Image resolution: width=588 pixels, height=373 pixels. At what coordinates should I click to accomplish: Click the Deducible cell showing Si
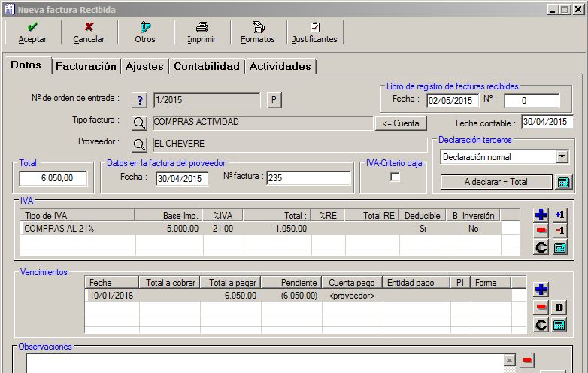(423, 229)
